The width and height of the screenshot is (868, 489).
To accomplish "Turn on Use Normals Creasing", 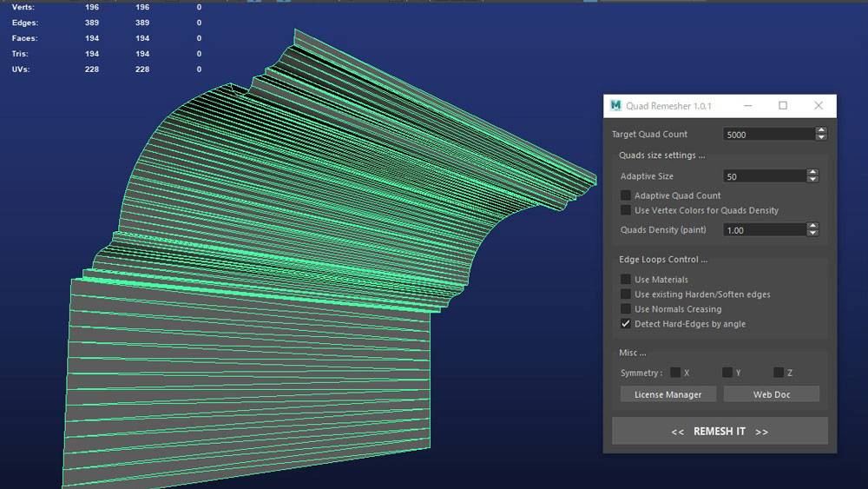I will click(x=626, y=309).
